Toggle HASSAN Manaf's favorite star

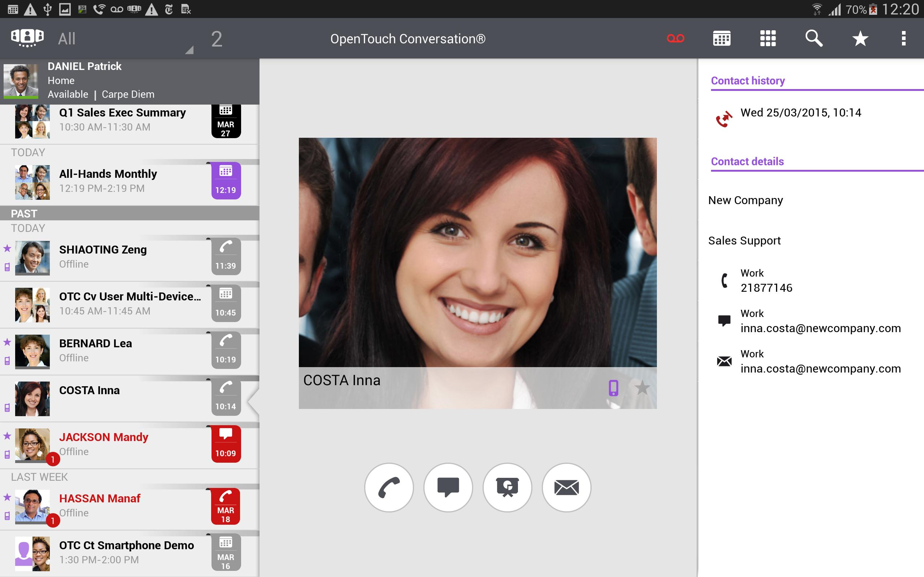click(x=7, y=497)
